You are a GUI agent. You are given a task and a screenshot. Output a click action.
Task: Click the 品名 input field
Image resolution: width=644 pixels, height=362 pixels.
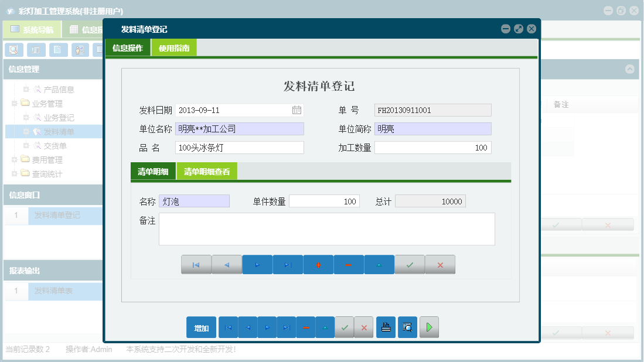click(239, 147)
